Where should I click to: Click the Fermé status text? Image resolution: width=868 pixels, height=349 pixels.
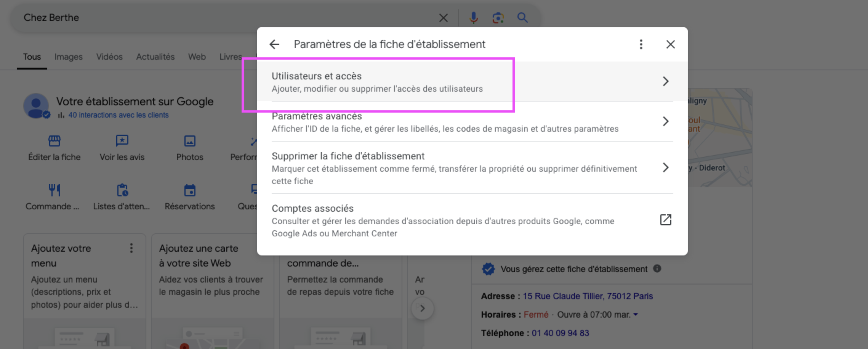[536, 315]
